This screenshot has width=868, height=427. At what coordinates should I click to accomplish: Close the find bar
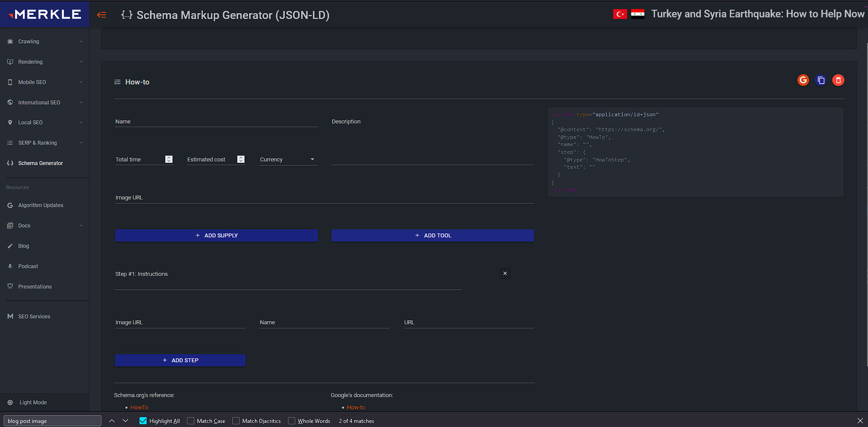860,421
